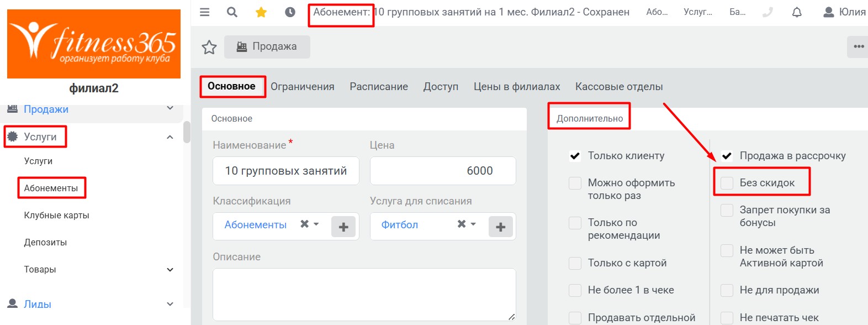Open the Расписание tab
The image size is (868, 325).
(x=379, y=87)
